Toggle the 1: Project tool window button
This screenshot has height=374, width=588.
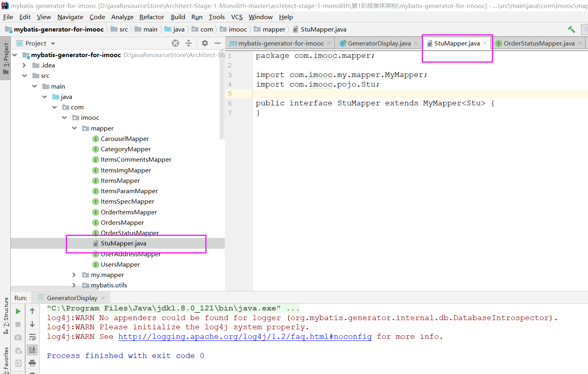click(6, 59)
